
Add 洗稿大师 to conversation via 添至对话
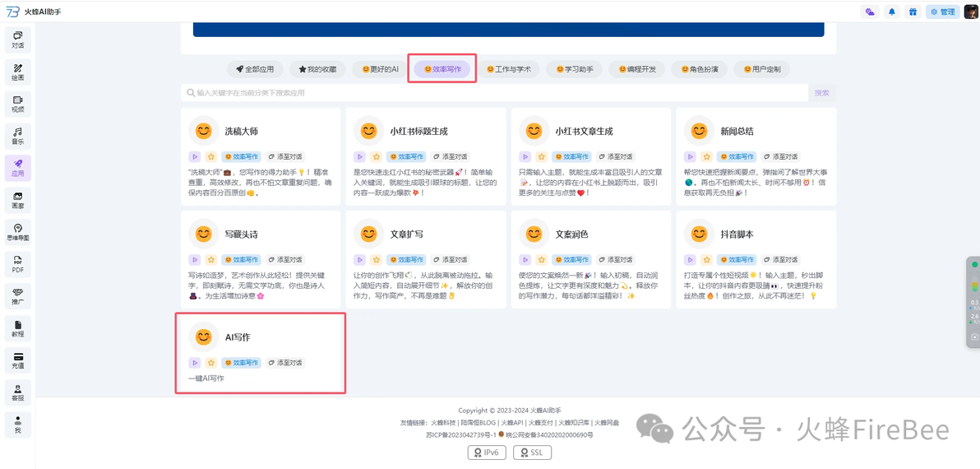pyautogui.click(x=284, y=156)
